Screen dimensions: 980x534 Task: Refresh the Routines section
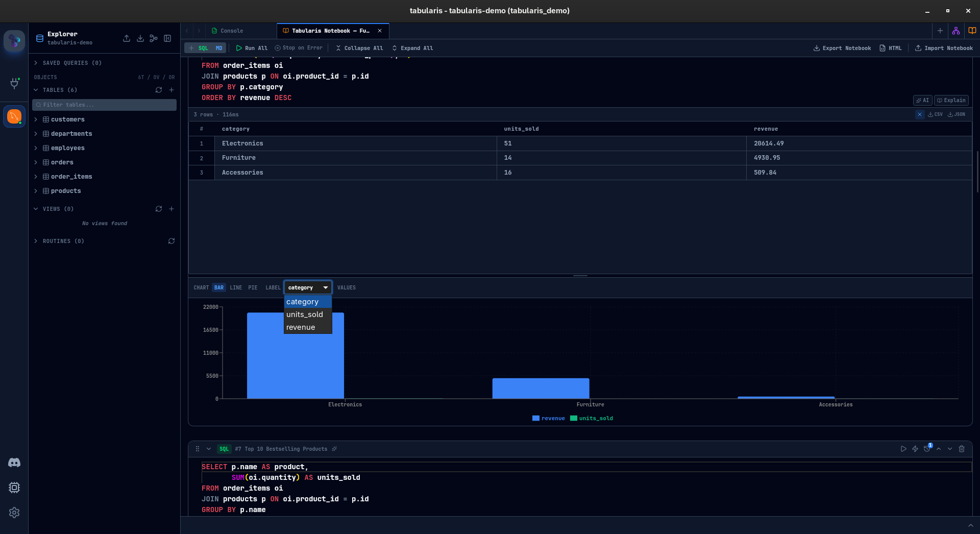click(171, 241)
